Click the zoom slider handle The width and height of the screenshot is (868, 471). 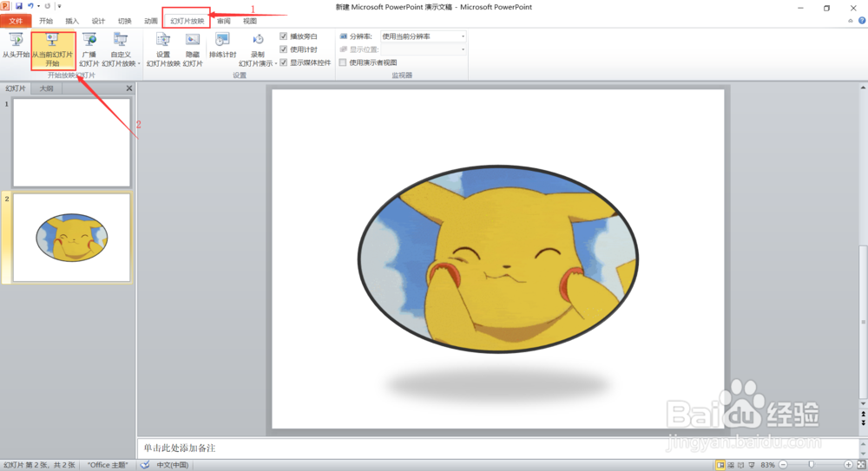(x=811, y=465)
